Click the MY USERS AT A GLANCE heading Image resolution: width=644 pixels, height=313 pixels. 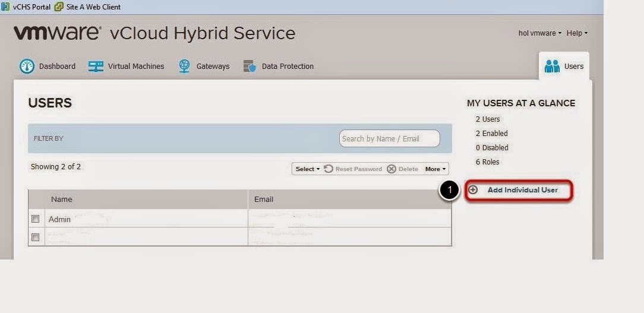point(521,103)
